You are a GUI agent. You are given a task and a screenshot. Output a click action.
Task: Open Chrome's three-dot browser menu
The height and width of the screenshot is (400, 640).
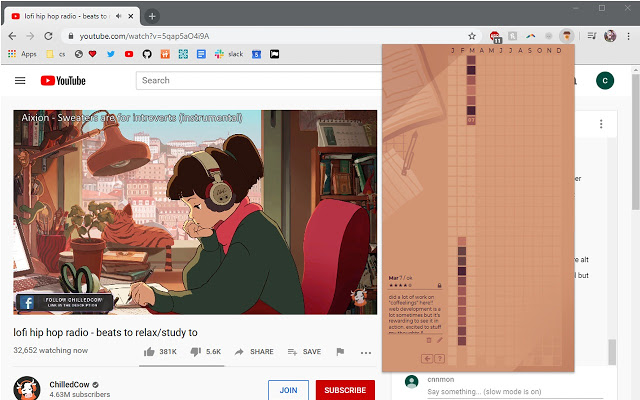pos(628,36)
